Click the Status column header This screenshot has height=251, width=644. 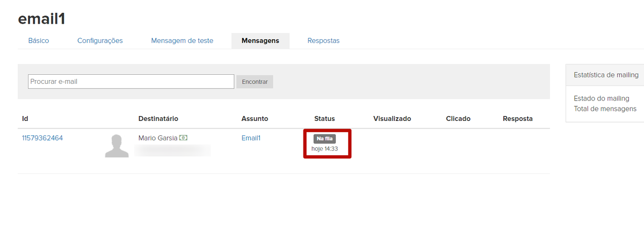324,119
